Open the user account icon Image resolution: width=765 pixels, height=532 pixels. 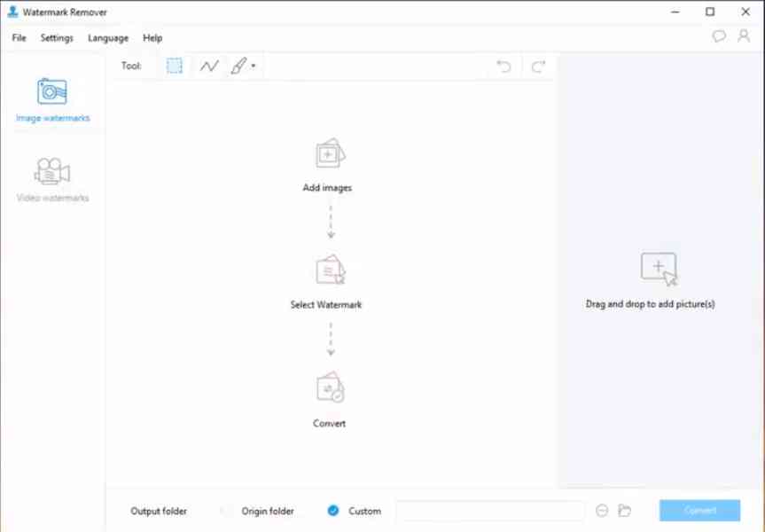pos(744,35)
